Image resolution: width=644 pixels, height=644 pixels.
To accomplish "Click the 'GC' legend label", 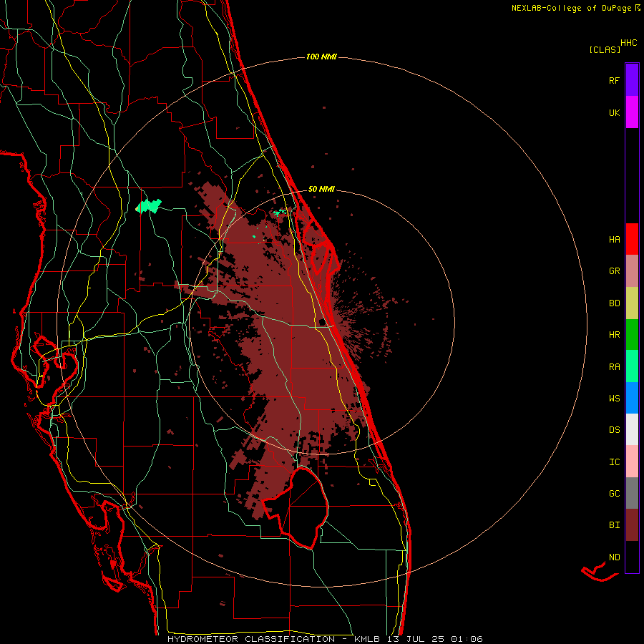I will [x=614, y=494].
